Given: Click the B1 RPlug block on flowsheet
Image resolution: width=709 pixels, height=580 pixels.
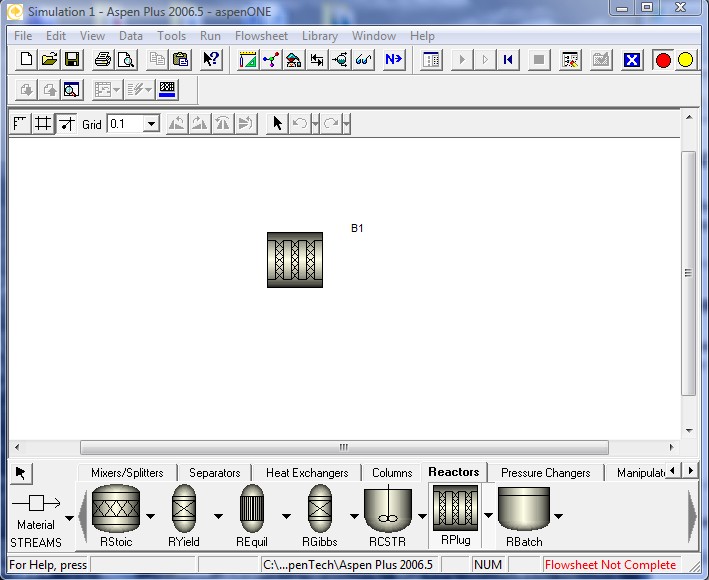Looking at the screenshot, I should pos(294,260).
